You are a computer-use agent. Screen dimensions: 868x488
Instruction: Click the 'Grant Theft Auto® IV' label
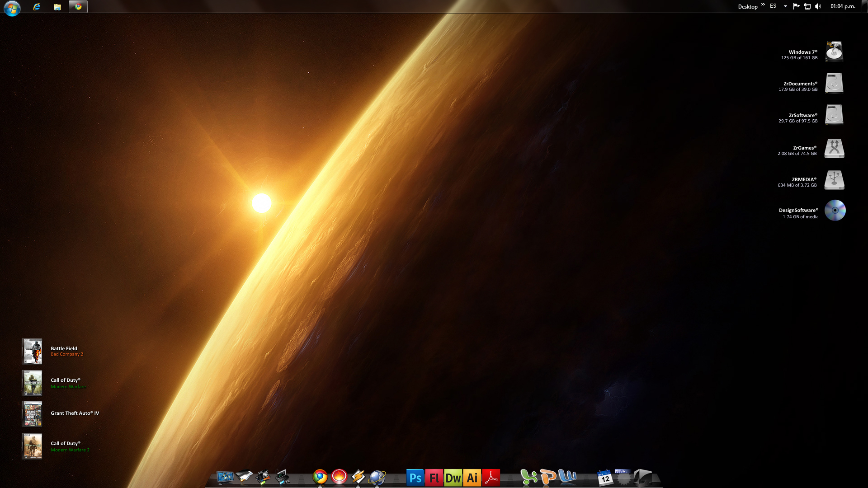pos(75,413)
